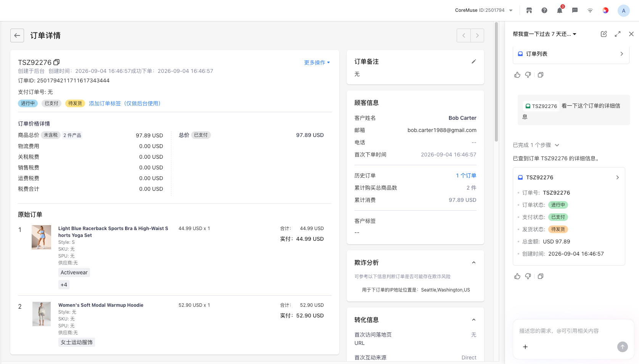Open the 订单列表 card in the assistant
The height and width of the screenshot is (364, 639).
pos(571,54)
